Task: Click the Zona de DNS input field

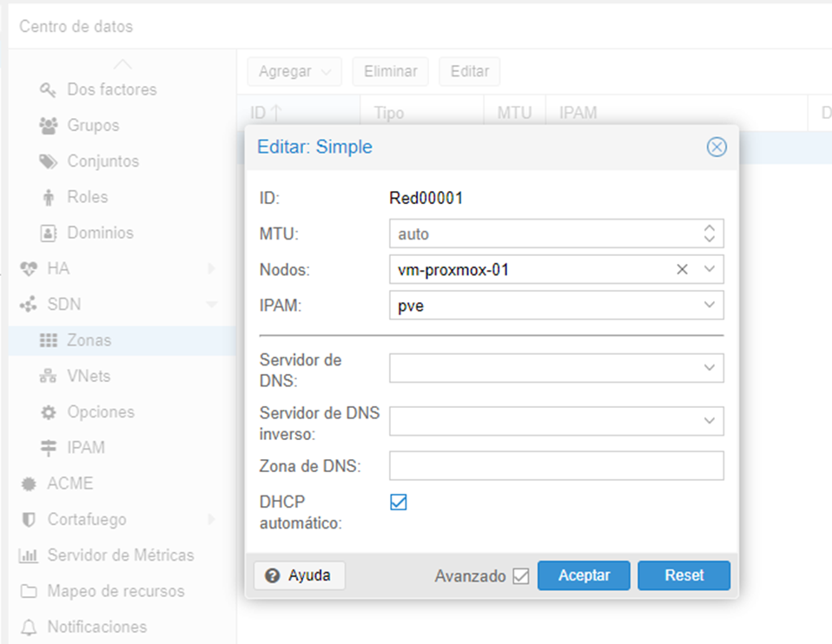Action: [x=557, y=466]
